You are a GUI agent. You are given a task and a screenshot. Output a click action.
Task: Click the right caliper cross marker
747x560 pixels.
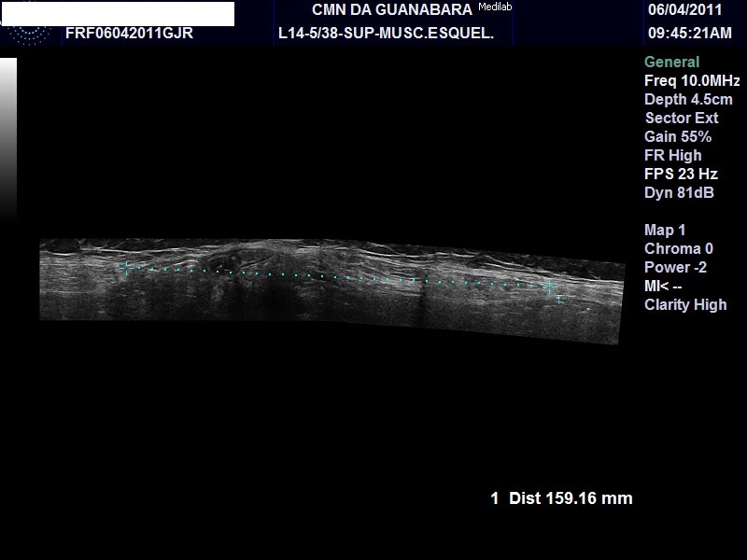pos(550,287)
